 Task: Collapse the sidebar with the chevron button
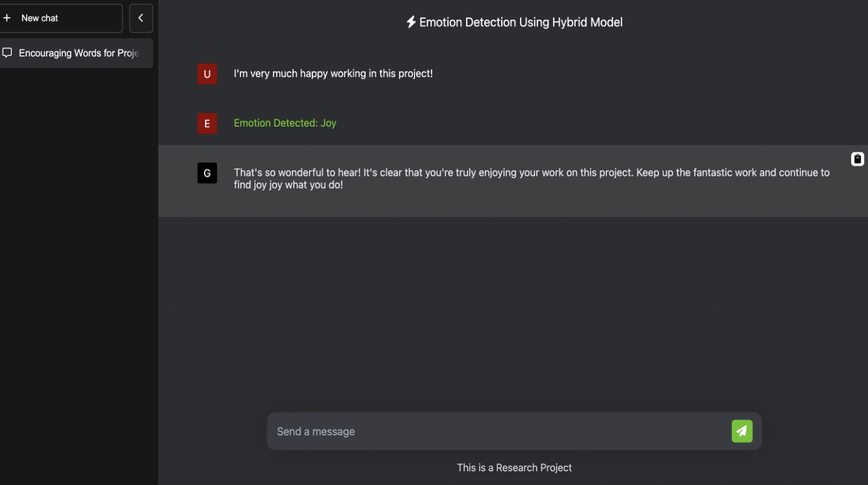coord(141,18)
